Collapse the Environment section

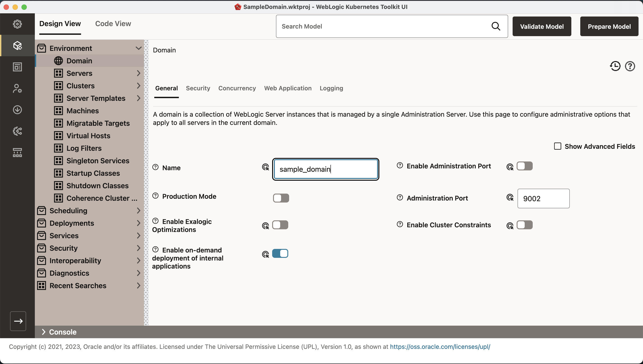tap(138, 48)
